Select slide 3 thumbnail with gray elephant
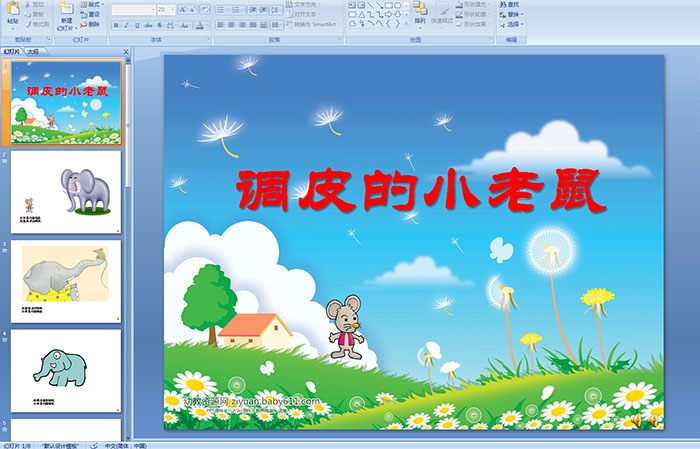700x449 pixels. (x=66, y=281)
